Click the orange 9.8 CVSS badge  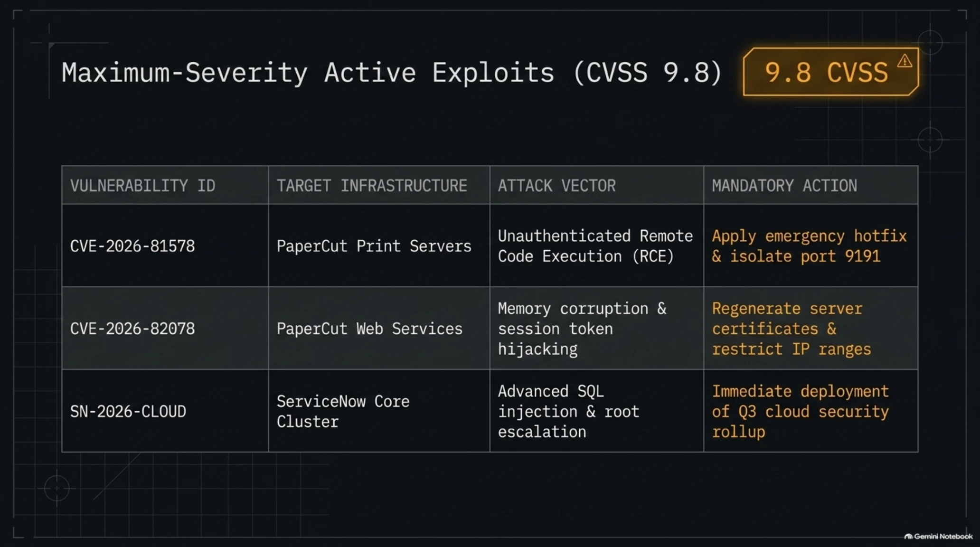click(x=831, y=72)
